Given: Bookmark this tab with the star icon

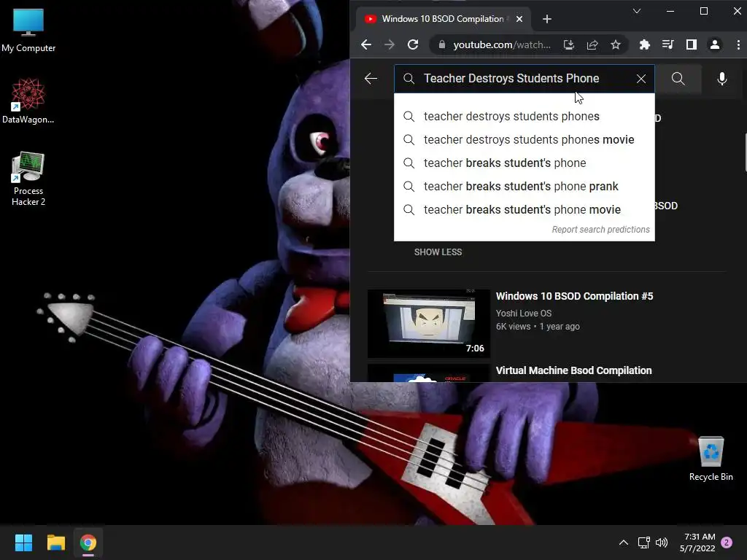Looking at the screenshot, I should [616, 44].
